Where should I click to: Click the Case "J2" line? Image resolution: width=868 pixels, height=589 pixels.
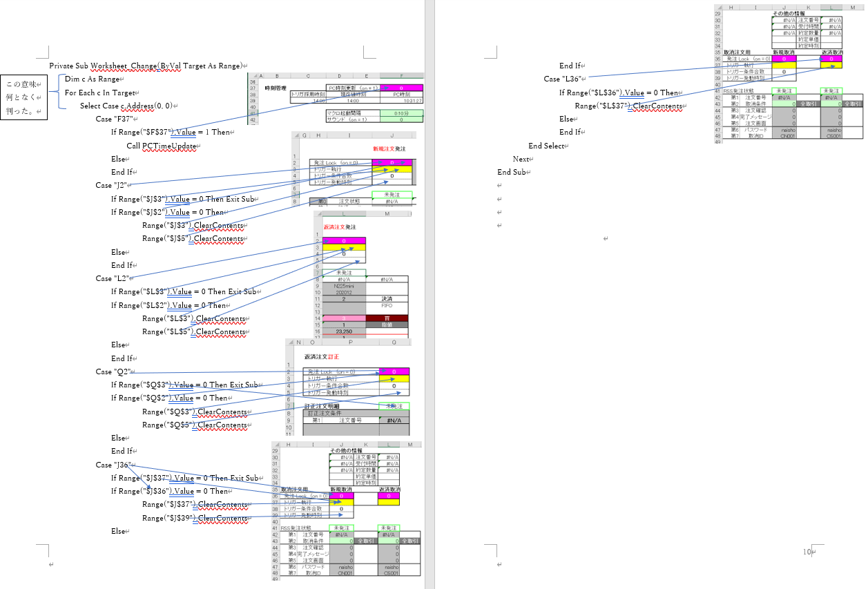[110, 185]
